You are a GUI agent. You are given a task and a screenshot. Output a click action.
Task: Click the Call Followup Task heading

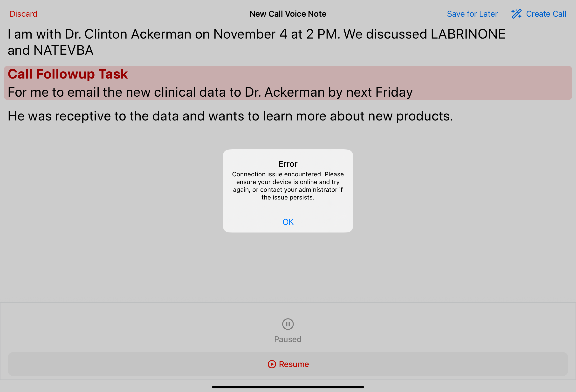[x=68, y=74]
